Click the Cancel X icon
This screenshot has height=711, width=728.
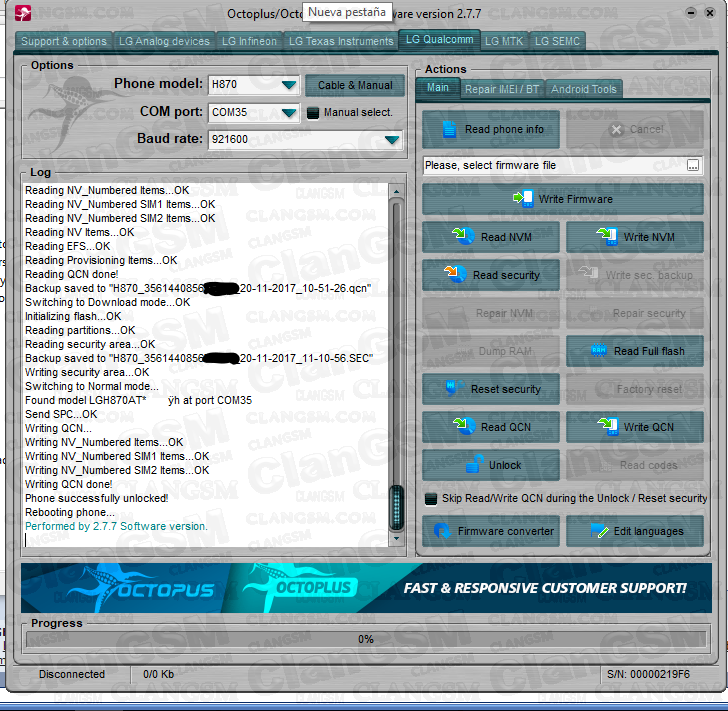[616, 130]
